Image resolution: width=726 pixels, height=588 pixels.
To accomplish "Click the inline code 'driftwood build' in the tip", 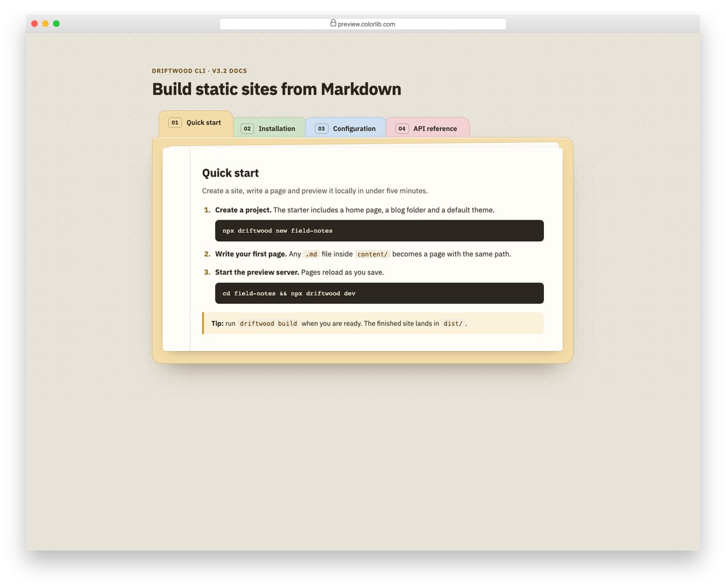I will [268, 324].
